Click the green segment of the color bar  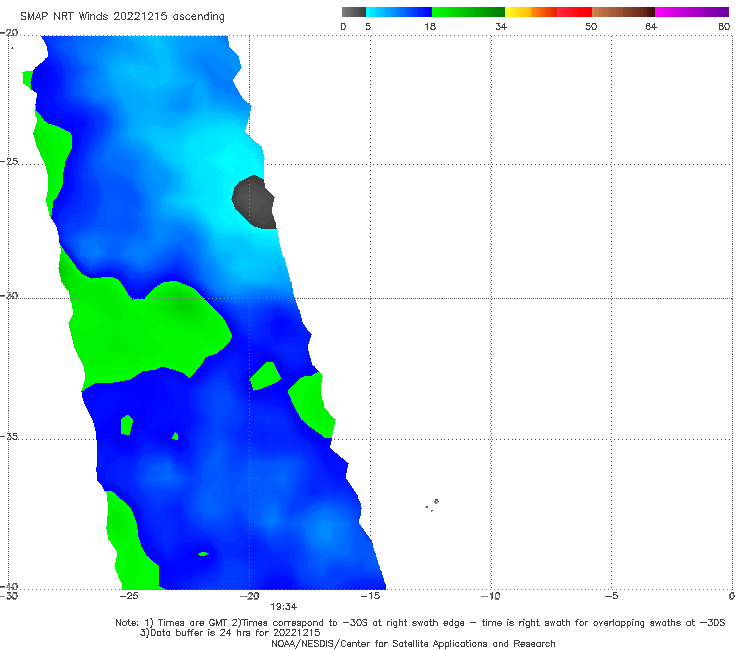(468, 12)
